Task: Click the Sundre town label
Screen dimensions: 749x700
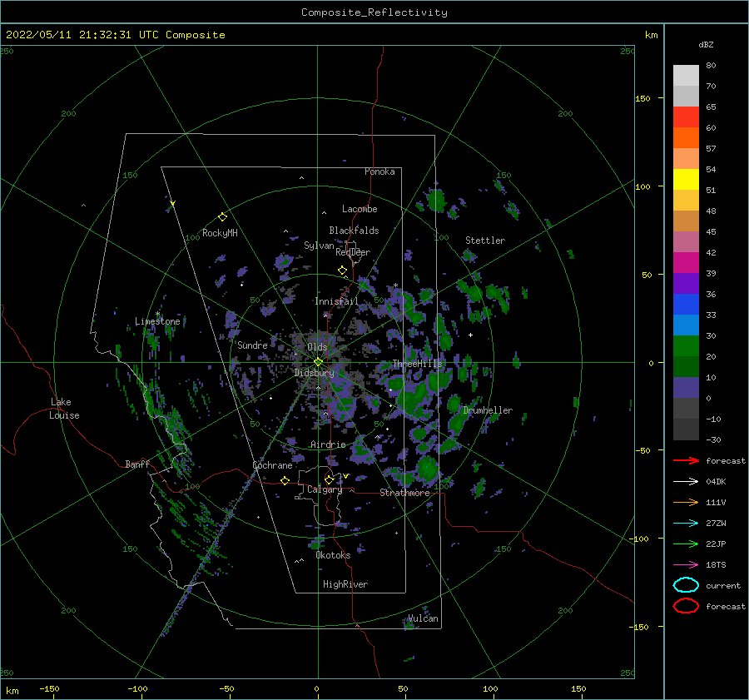Action: [x=252, y=345]
